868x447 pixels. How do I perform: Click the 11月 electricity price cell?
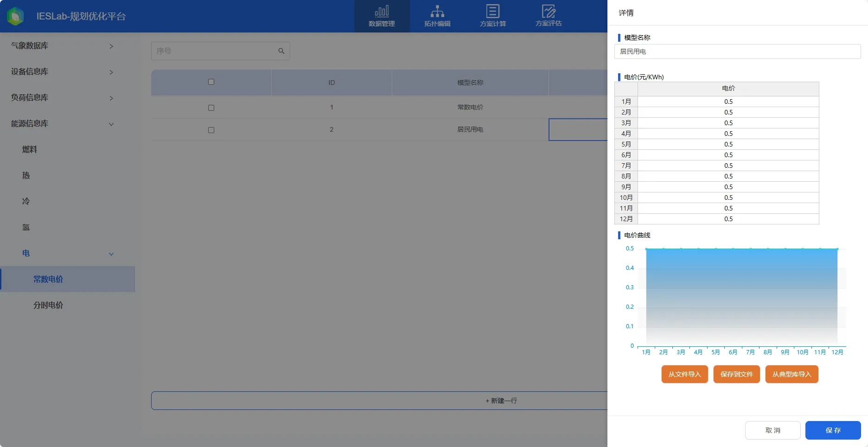click(728, 208)
